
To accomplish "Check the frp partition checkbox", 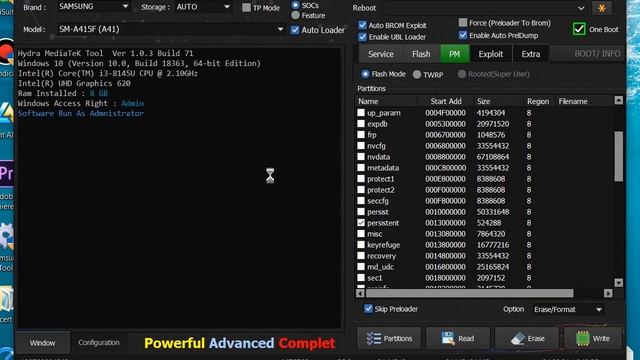I will 361,135.
